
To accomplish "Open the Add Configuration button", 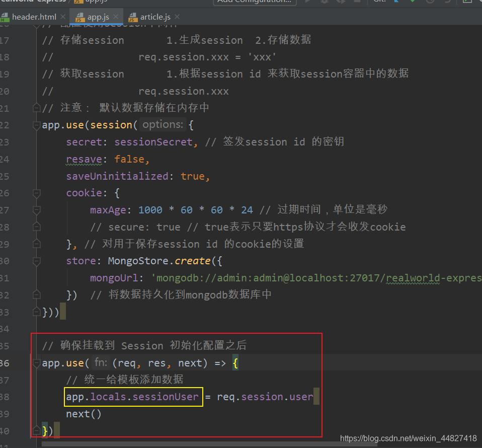I will (255, 2).
